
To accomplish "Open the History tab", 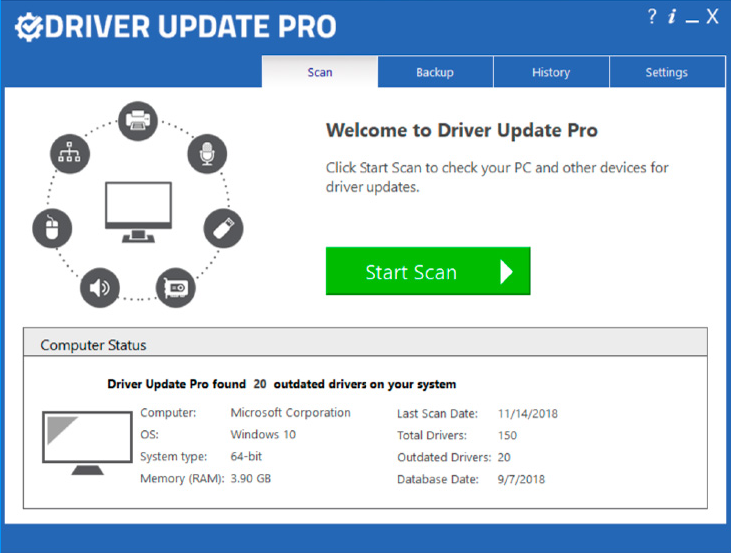I will point(551,72).
